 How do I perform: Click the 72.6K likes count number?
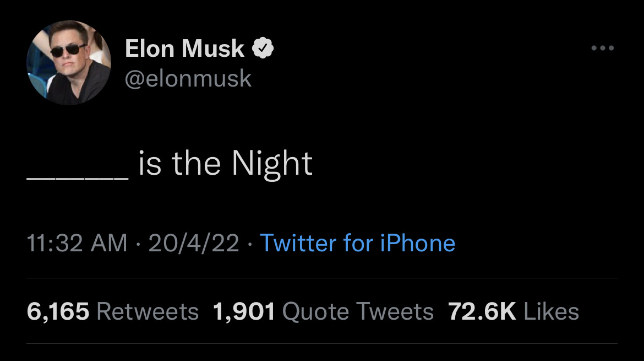pos(482,312)
